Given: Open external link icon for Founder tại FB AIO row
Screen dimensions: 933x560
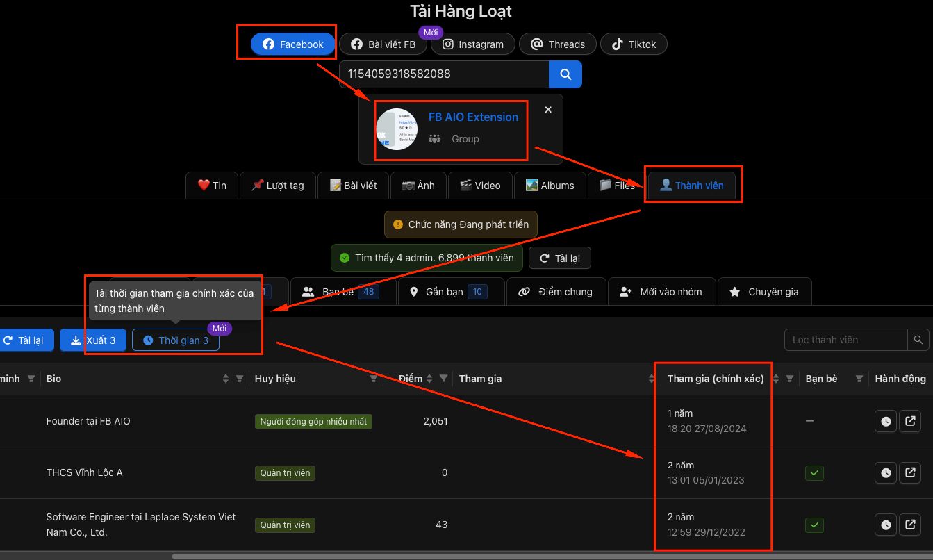Looking at the screenshot, I should [x=910, y=421].
